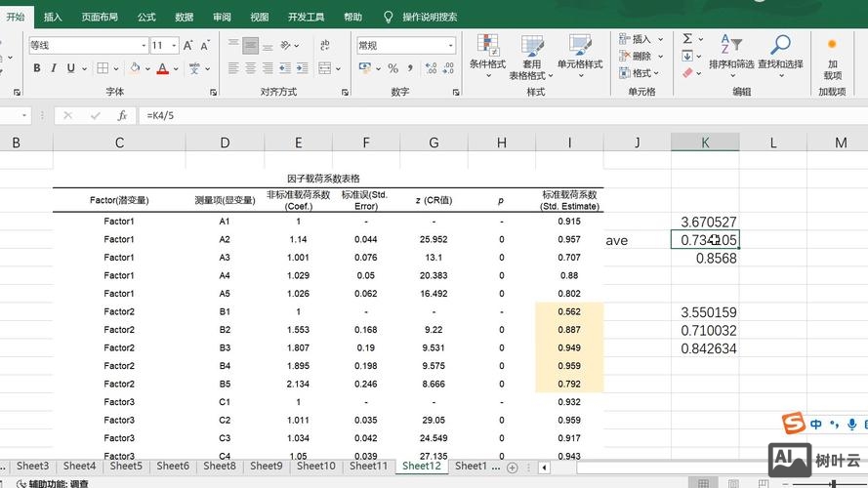This screenshot has width=868, height=488.
Task: Toggle top vertical alignment
Action: click(x=233, y=45)
